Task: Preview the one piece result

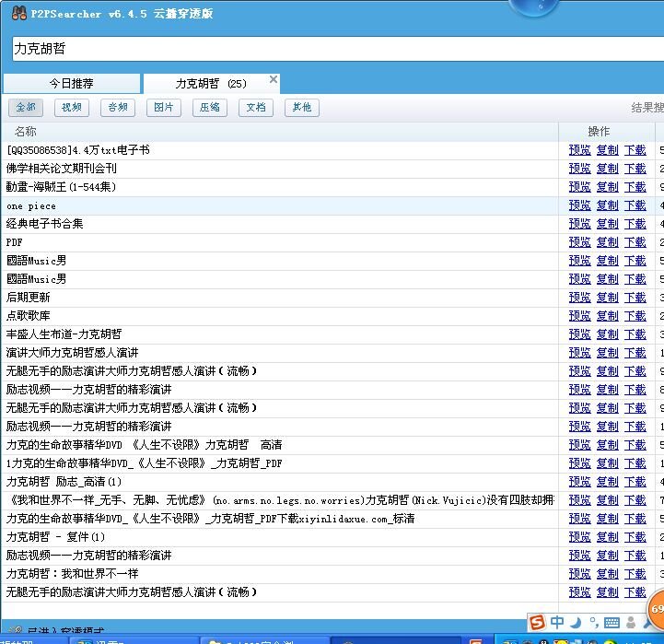Action: click(579, 205)
